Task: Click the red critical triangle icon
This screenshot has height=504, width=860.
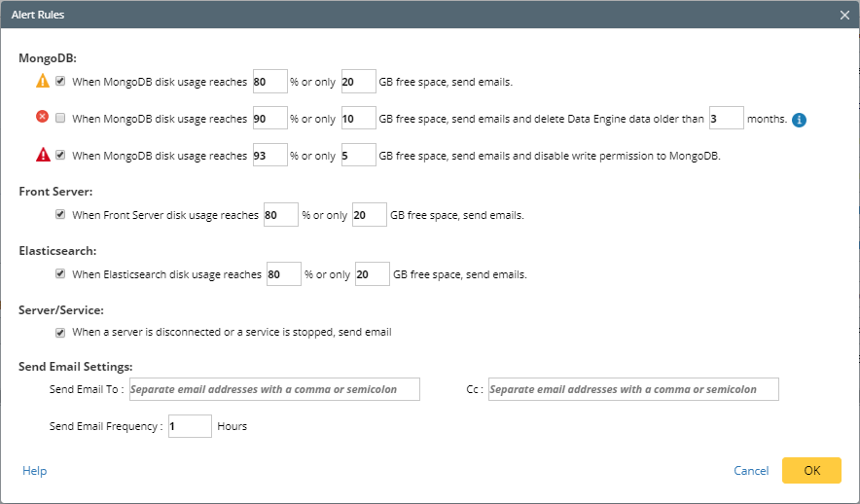Action: pyautogui.click(x=43, y=154)
